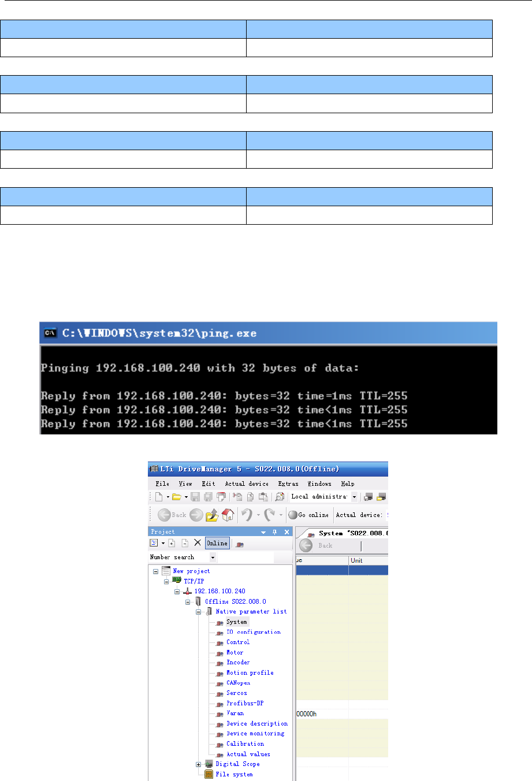The image size is (532, 781).
Task: Open the Redo history dropdown arrow
Action: tap(281, 515)
